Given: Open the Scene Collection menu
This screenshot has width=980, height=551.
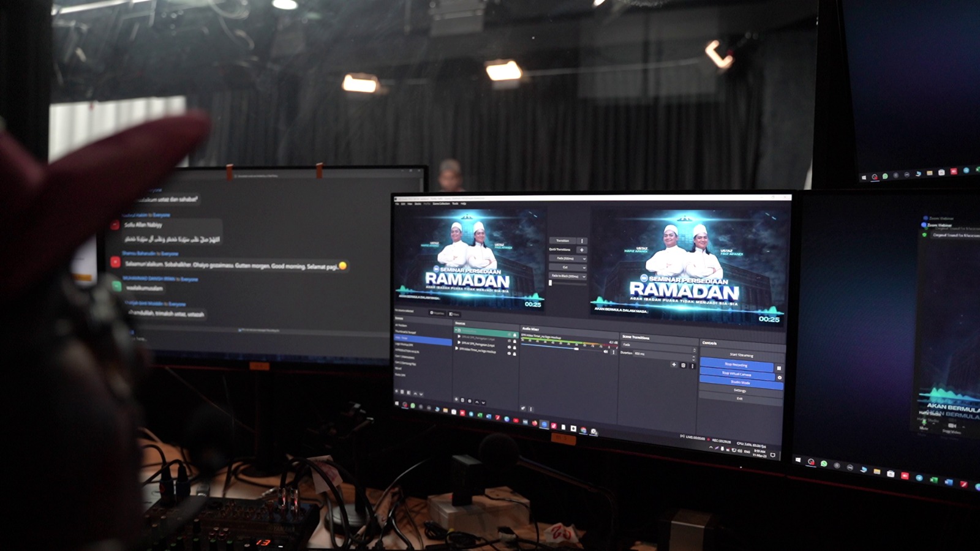Looking at the screenshot, I should (x=441, y=204).
